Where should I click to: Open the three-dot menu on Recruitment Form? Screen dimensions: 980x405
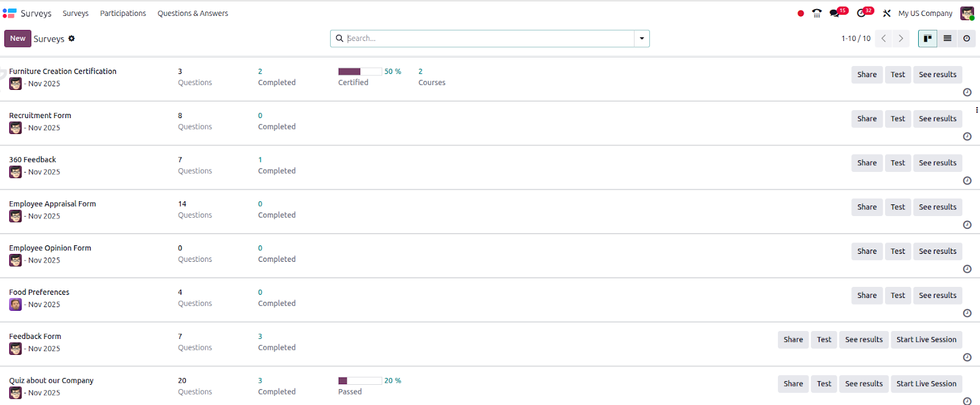pos(976,110)
